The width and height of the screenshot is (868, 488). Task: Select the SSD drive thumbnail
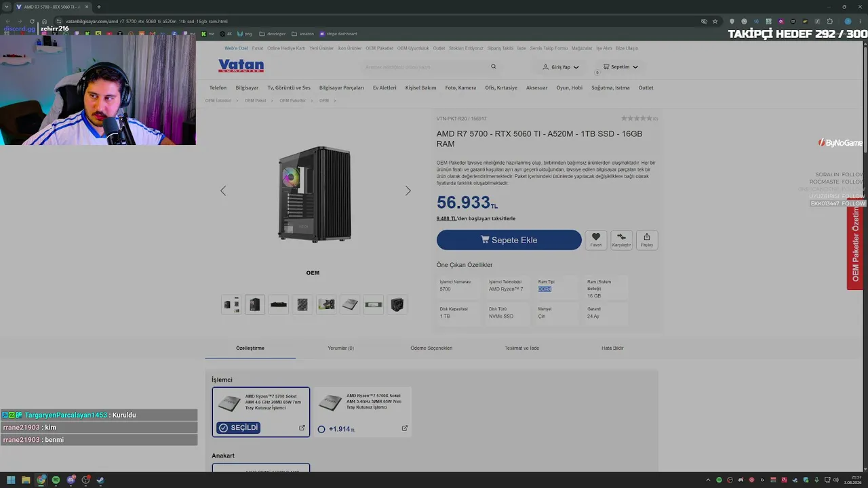point(374,305)
